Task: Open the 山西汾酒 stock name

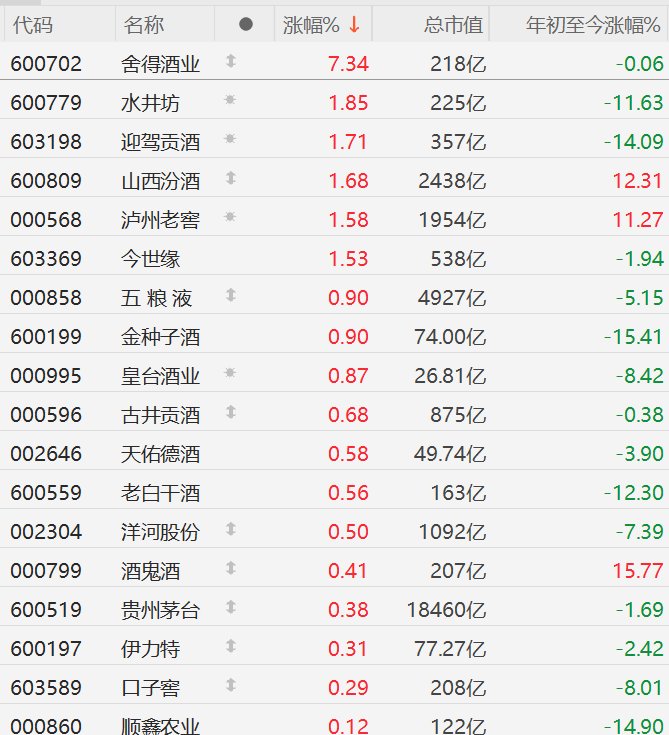Action: (160, 180)
